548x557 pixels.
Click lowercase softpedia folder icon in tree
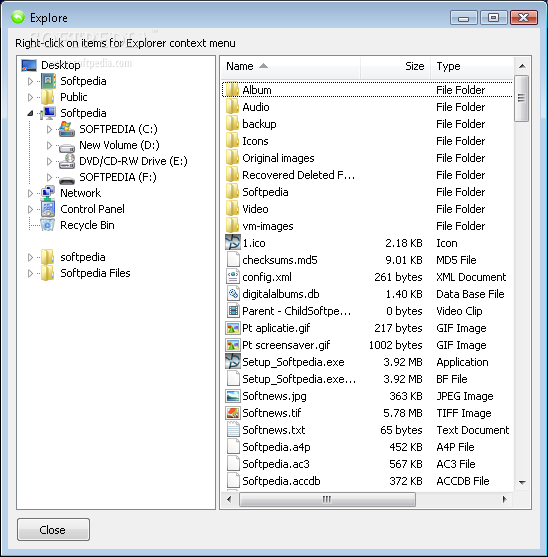(x=48, y=257)
